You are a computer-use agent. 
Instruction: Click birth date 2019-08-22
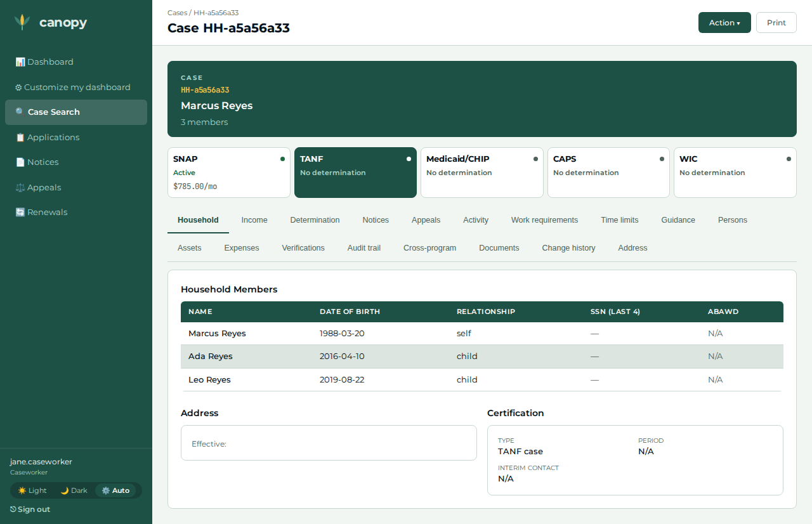342,380
